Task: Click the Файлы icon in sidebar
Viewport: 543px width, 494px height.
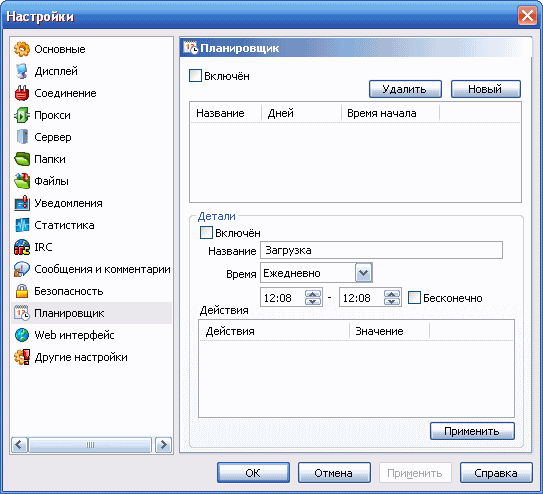Action: [x=22, y=181]
